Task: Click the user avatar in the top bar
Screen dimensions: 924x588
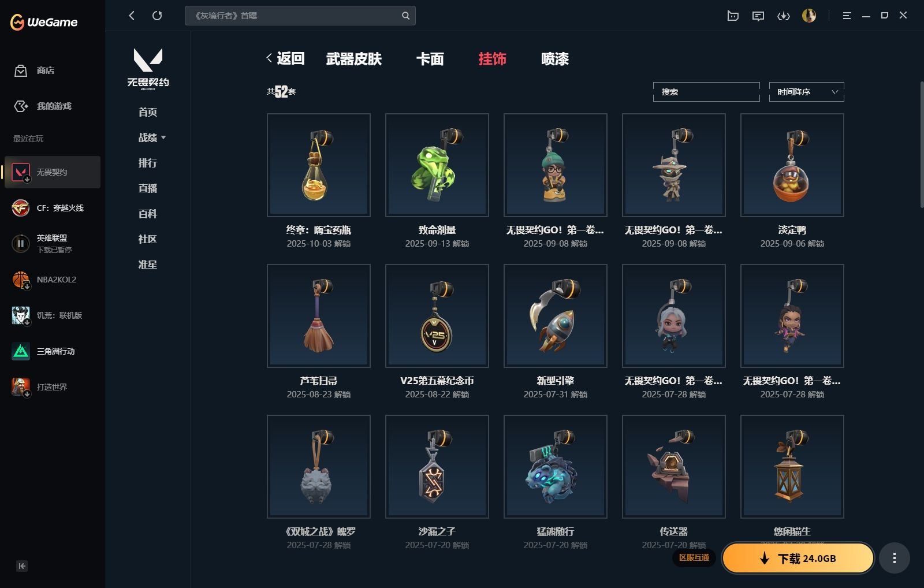Action: click(809, 16)
